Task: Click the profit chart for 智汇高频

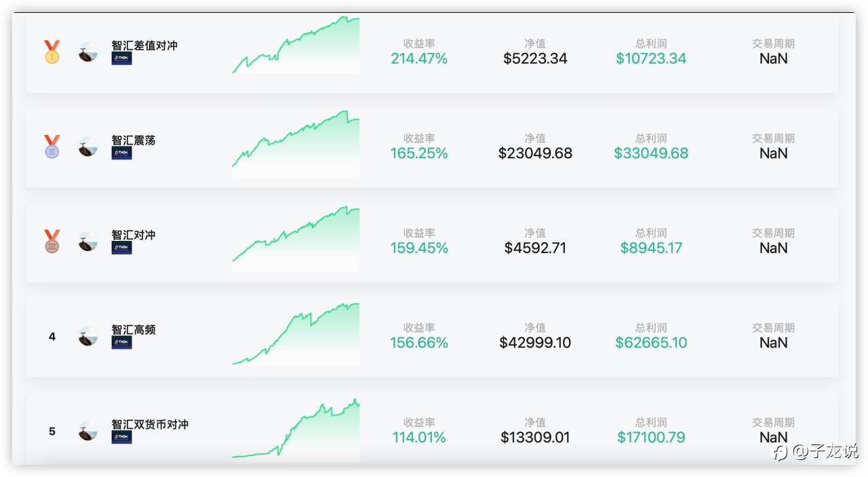Action: [x=296, y=334]
